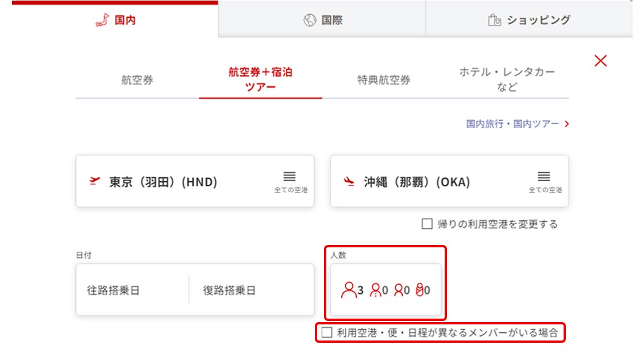The image size is (644, 352).
Task: Click the child passenger icon
Action: [x=376, y=290]
